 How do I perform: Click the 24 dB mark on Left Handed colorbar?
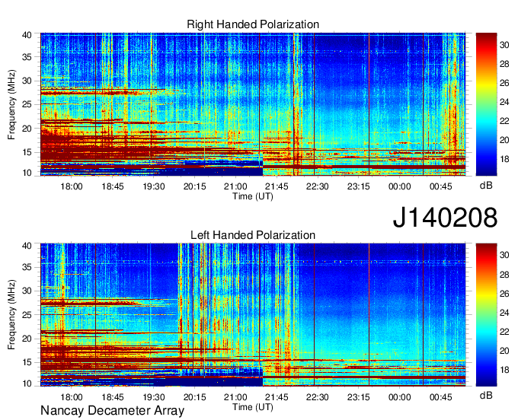504,313
